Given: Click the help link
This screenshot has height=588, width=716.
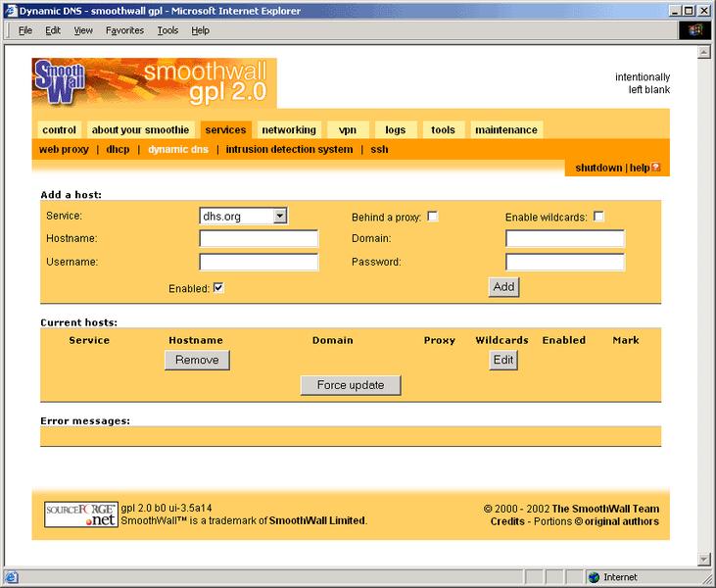Looking at the screenshot, I should pos(640,168).
